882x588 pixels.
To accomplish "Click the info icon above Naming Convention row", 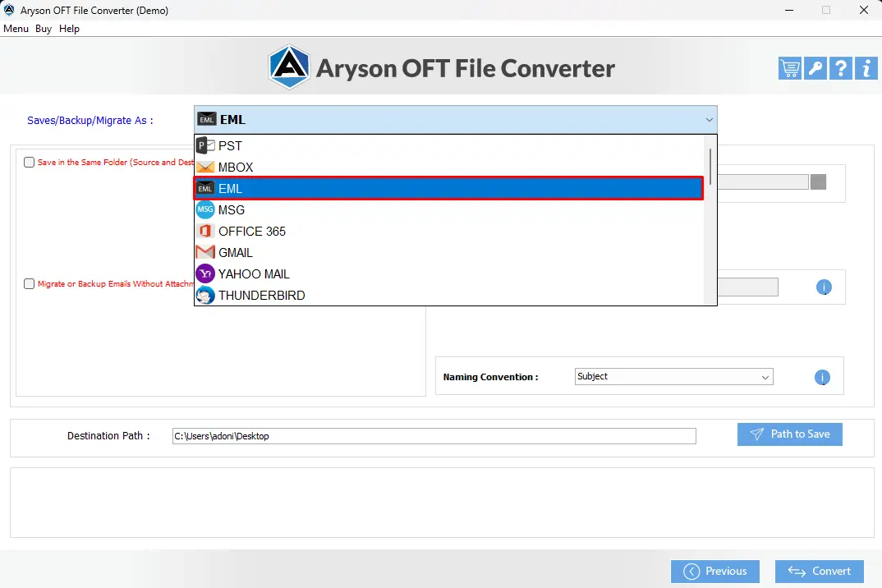I will tap(824, 287).
